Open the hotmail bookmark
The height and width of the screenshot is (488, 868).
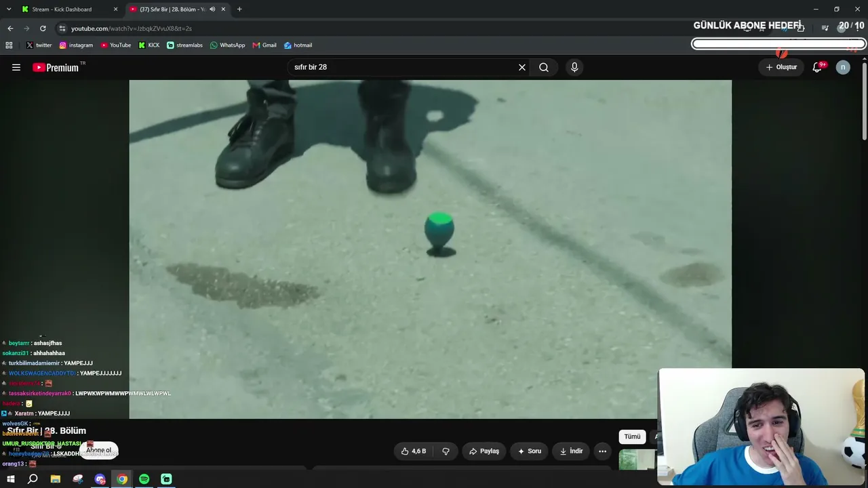pyautogui.click(x=298, y=45)
